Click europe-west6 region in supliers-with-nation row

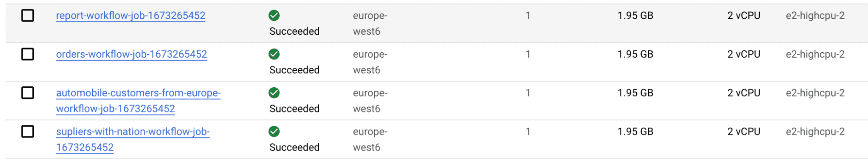pos(370,139)
